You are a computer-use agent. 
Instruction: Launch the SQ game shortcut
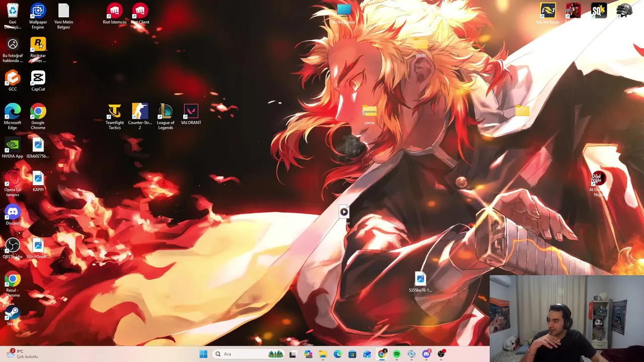599,11
